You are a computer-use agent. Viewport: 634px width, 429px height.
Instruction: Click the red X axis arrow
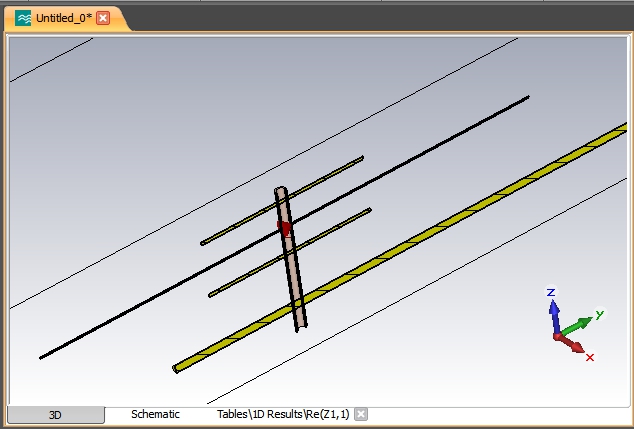click(570, 343)
